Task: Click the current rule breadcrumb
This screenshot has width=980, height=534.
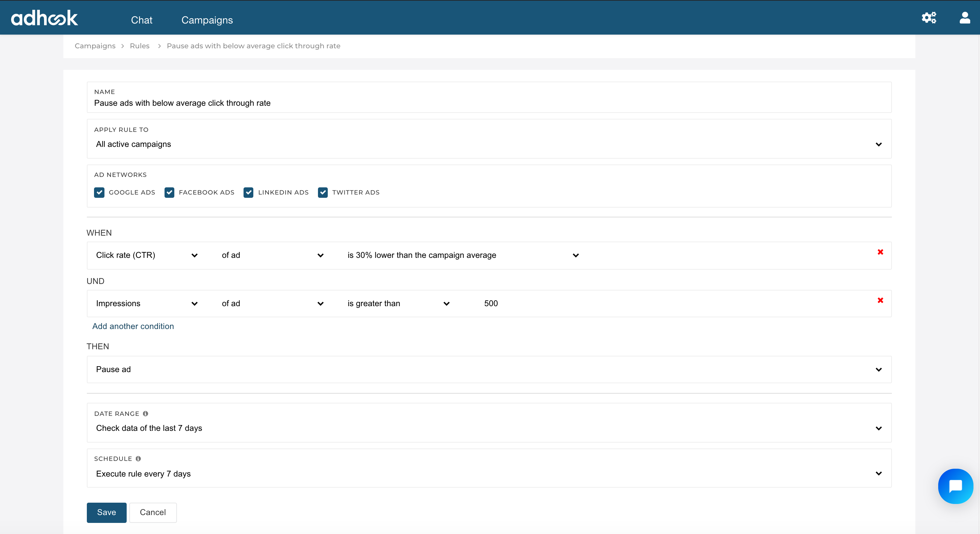Action: [253, 46]
